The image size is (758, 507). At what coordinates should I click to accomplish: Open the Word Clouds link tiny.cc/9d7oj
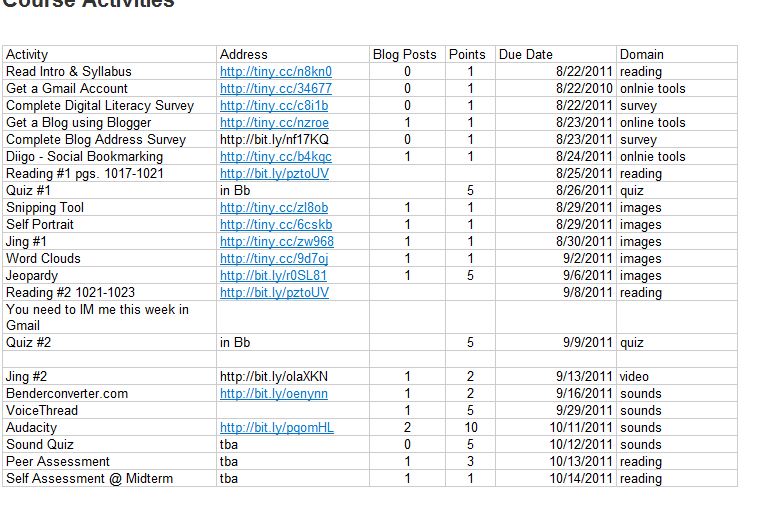pos(274,259)
